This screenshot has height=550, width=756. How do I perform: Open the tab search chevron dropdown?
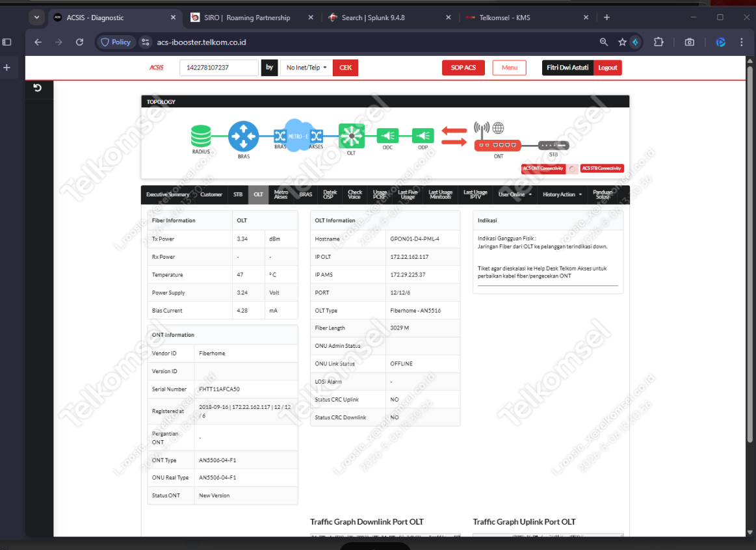click(x=36, y=18)
